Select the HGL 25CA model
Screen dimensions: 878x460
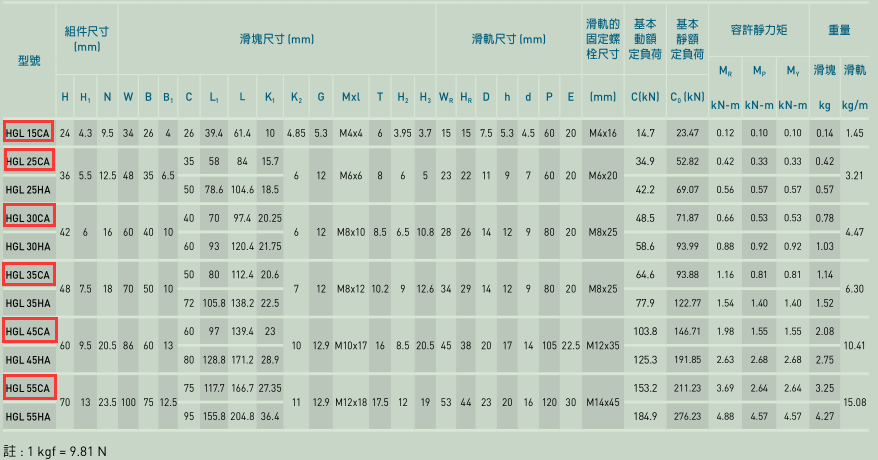27,161
